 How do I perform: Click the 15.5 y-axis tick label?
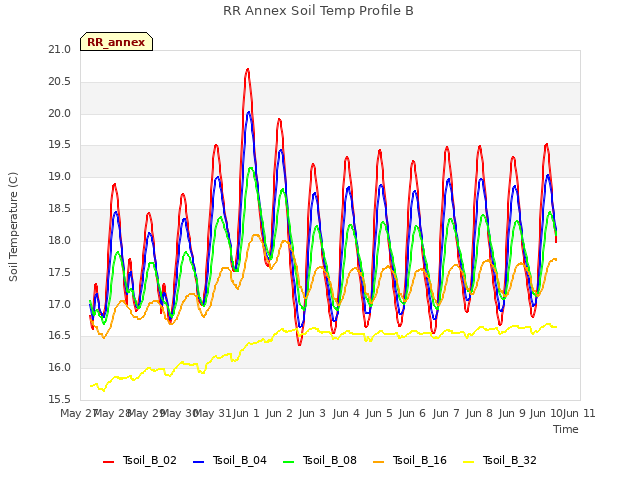click(x=60, y=400)
